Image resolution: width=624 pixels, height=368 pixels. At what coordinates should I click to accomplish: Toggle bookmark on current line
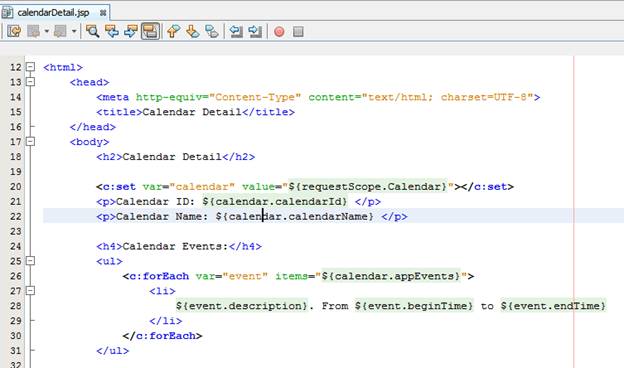pos(212,31)
